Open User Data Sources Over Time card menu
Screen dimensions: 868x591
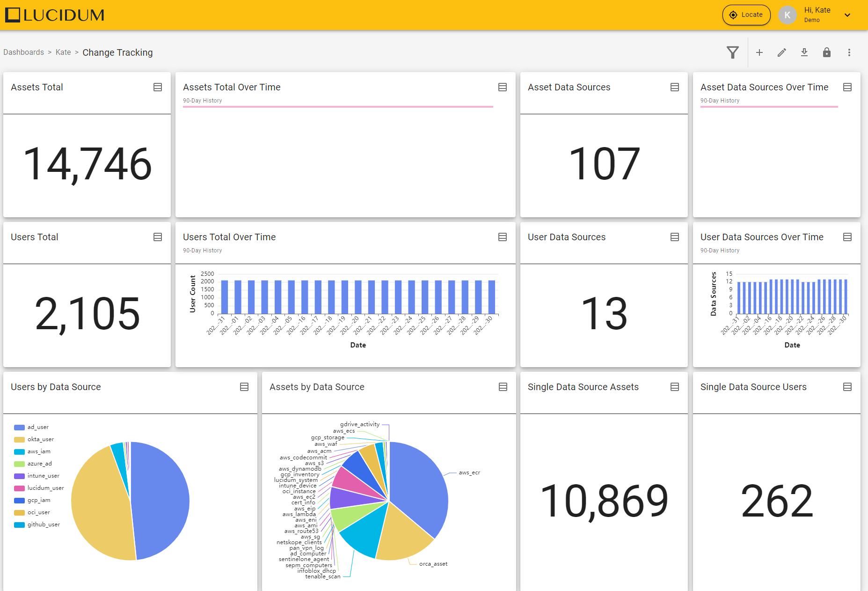[x=847, y=237]
